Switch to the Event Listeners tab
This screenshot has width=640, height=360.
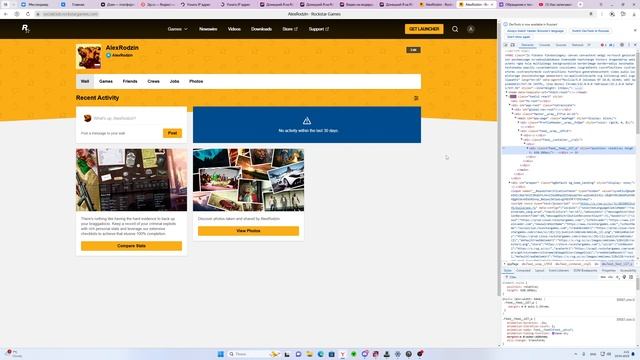(x=559, y=271)
